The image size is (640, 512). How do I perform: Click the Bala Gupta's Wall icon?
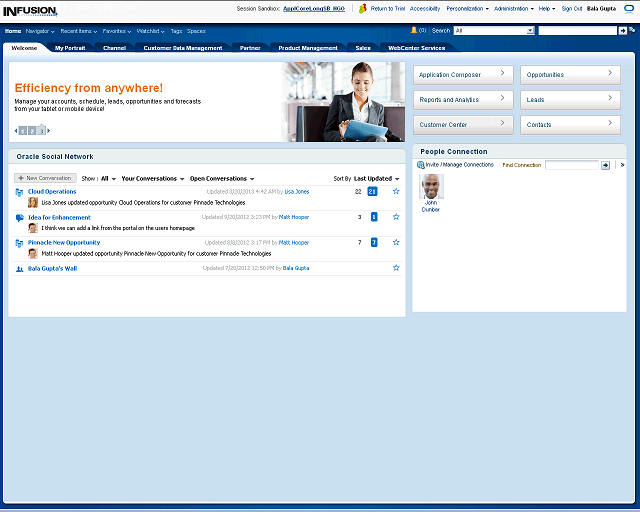[20, 268]
